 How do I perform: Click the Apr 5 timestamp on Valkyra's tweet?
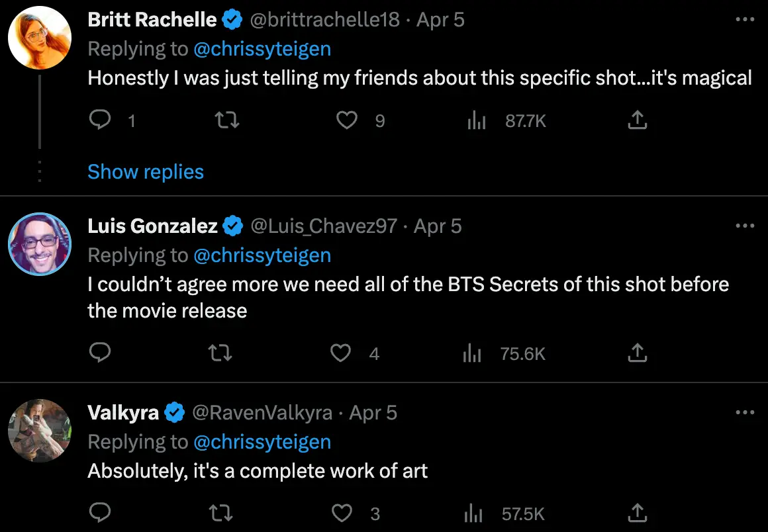click(x=373, y=412)
